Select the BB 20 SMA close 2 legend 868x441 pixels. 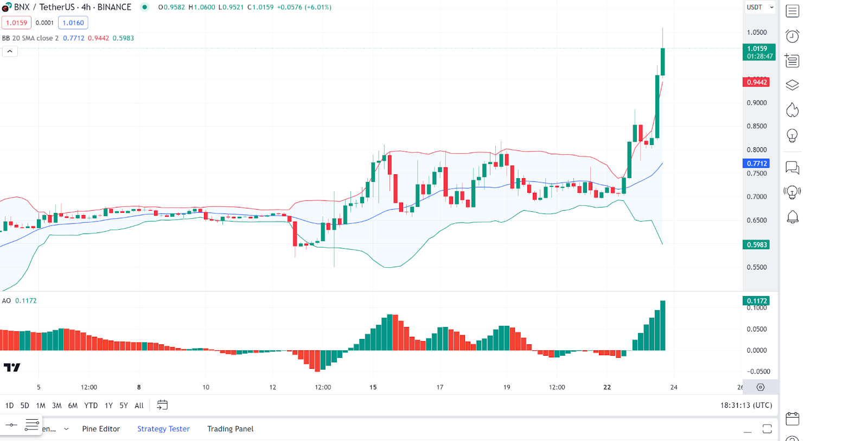[x=30, y=38]
